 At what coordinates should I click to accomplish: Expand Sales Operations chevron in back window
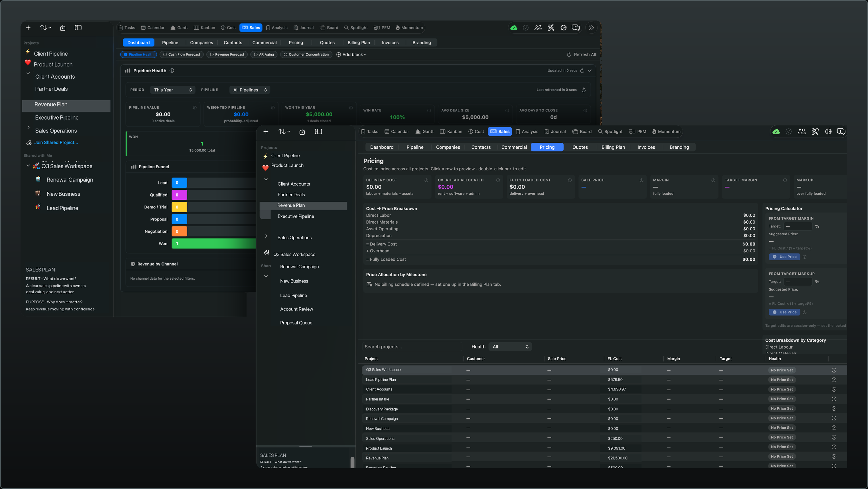point(28,128)
